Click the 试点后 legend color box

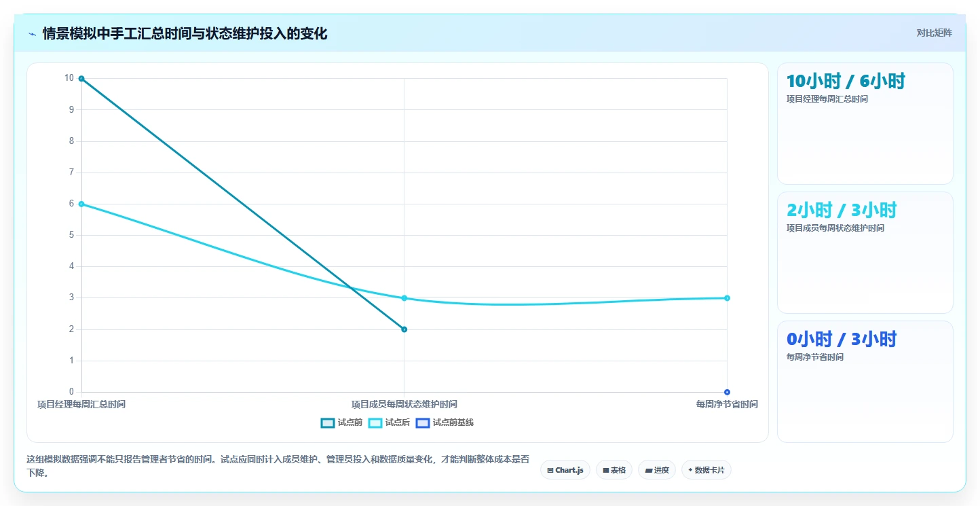pyautogui.click(x=375, y=422)
